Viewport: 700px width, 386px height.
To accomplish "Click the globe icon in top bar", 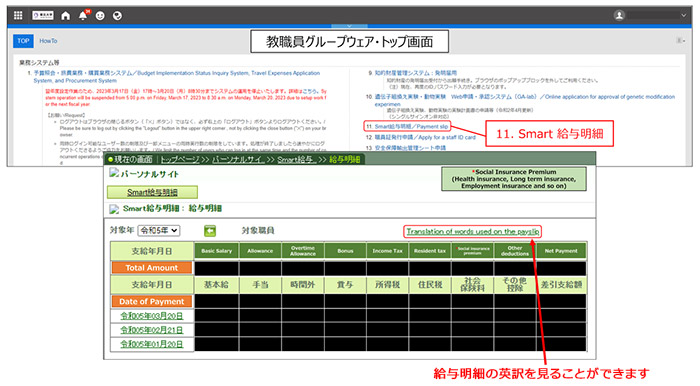I will click(117, 16).
